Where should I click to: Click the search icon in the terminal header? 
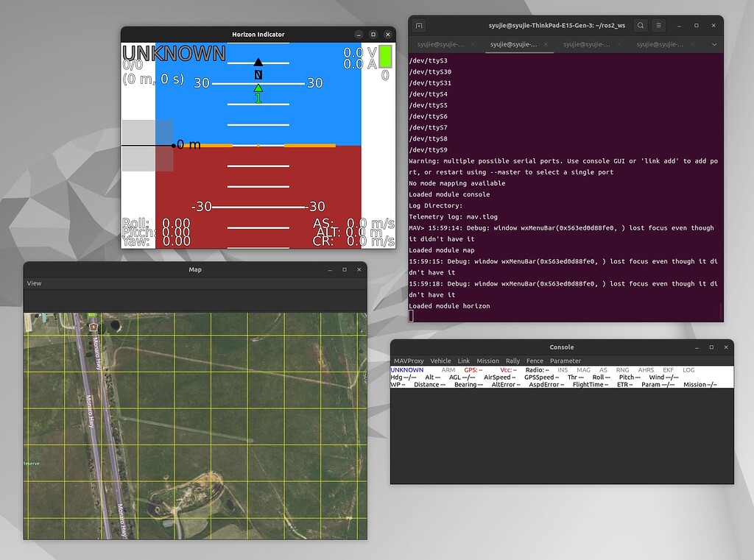pos(641,25)
